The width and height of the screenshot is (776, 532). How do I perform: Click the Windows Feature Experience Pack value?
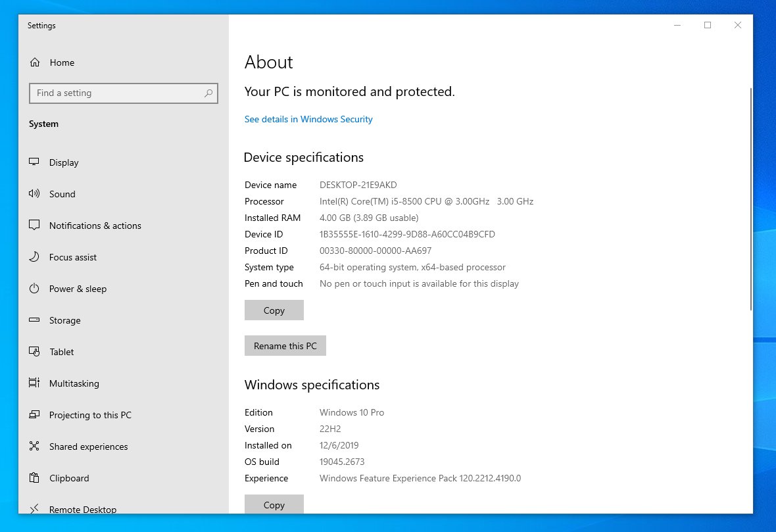tap(420, 478)
